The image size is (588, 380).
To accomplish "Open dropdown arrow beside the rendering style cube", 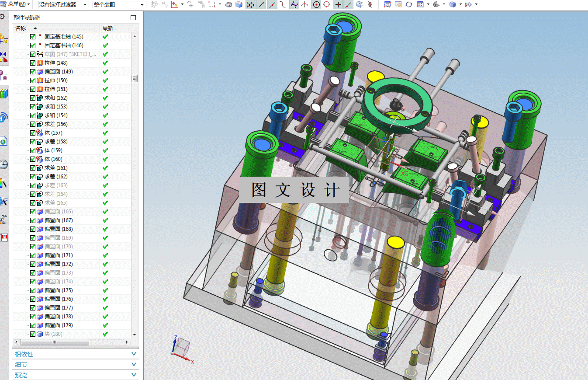I will point(460,4).
